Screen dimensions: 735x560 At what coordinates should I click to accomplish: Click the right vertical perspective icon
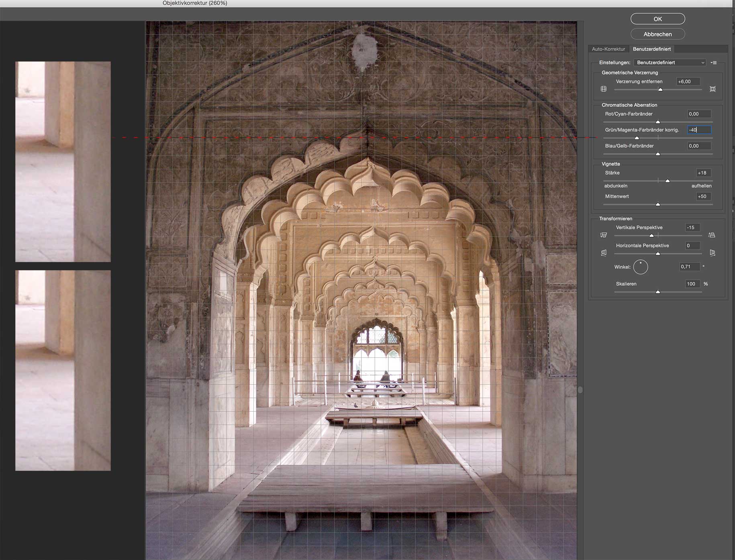pos(712,235)
